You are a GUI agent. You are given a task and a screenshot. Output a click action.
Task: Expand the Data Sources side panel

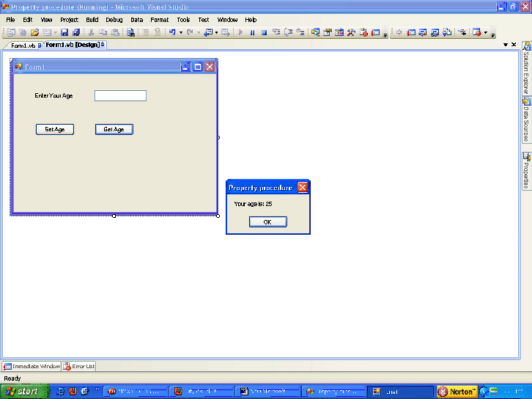(x=526, y=120)
